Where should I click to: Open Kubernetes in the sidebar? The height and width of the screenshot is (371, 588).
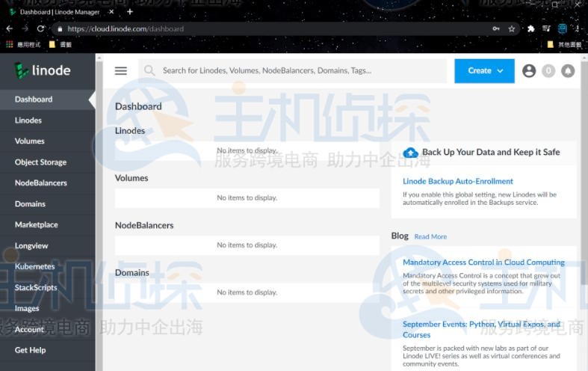click(x=48, y=266)
